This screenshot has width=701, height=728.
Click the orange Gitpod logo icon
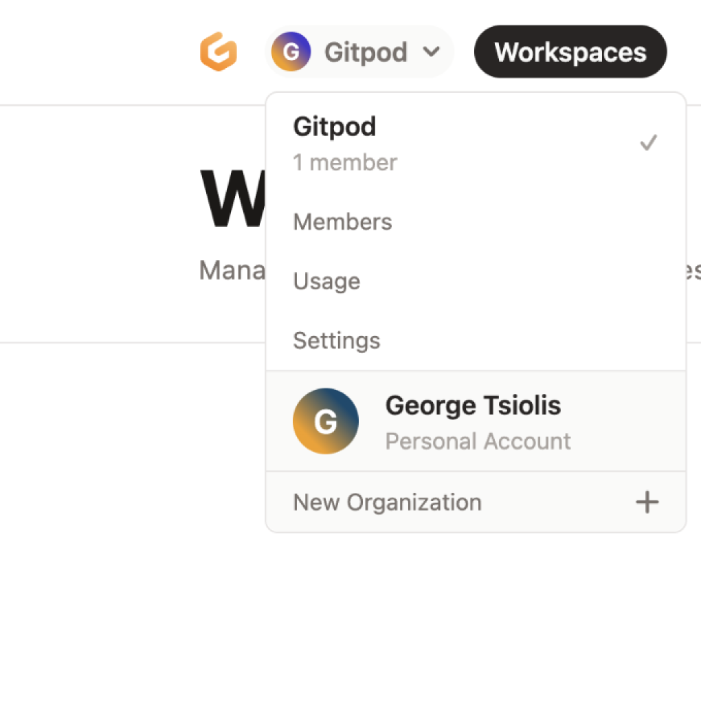tap(219, 52)
